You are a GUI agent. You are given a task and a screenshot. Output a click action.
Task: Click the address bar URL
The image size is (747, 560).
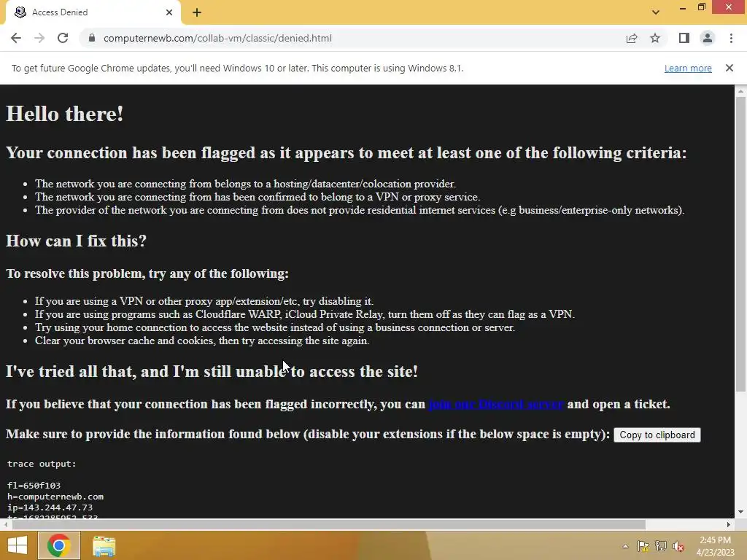[217, 38]
